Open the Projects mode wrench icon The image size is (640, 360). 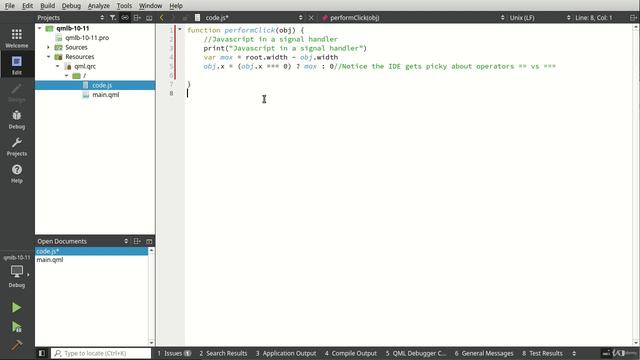point(17,147)
